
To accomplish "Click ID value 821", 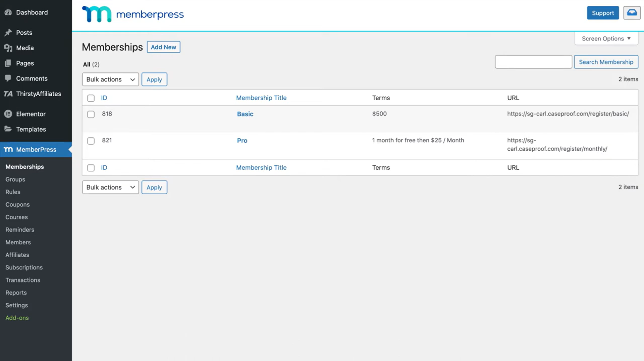I will click(107, 140).
